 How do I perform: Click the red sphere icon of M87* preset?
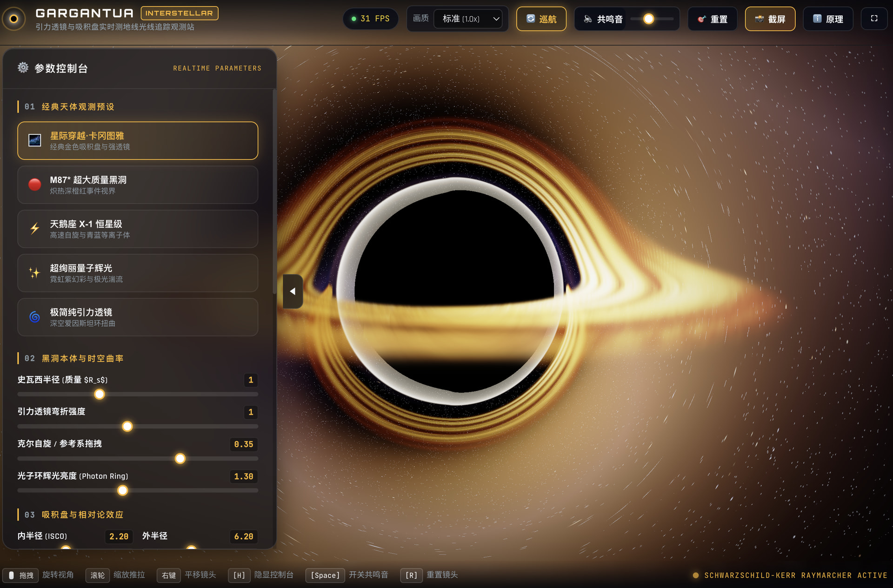35,185
